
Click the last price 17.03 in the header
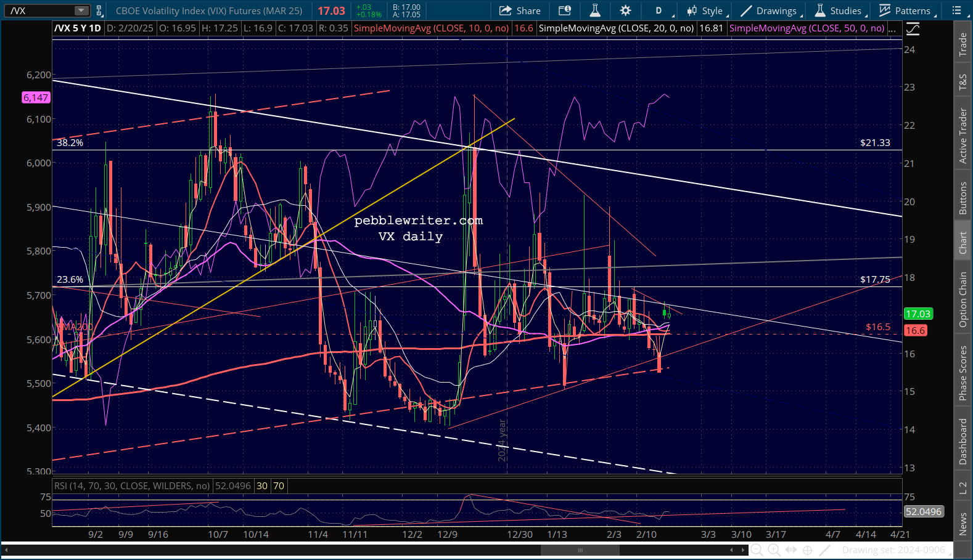pos(332,10)
